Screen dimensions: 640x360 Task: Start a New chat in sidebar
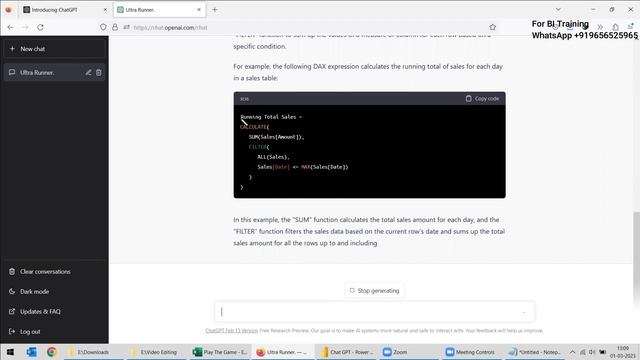pyautogui.click(x=54, y=49)
